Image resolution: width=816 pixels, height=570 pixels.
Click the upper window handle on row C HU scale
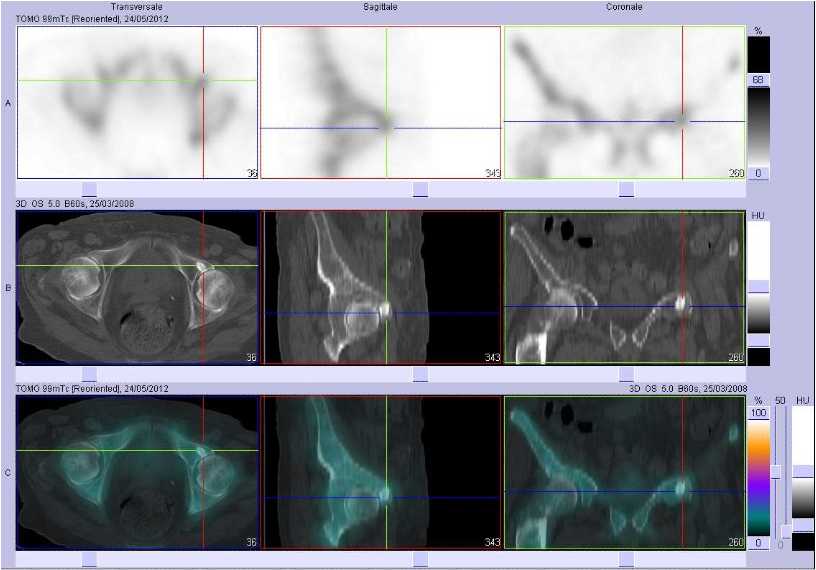[802, 471]
